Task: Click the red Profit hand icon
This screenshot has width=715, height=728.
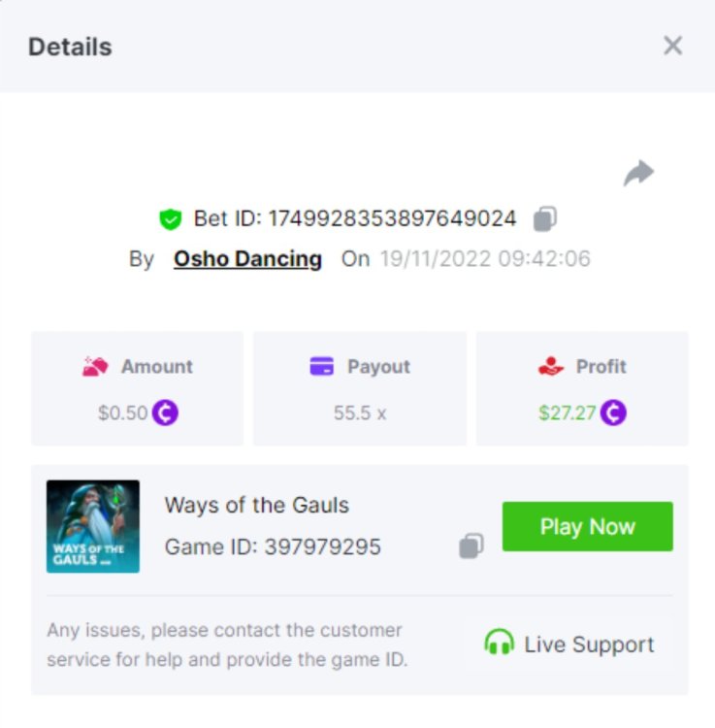Action: [x=551, y=366]
